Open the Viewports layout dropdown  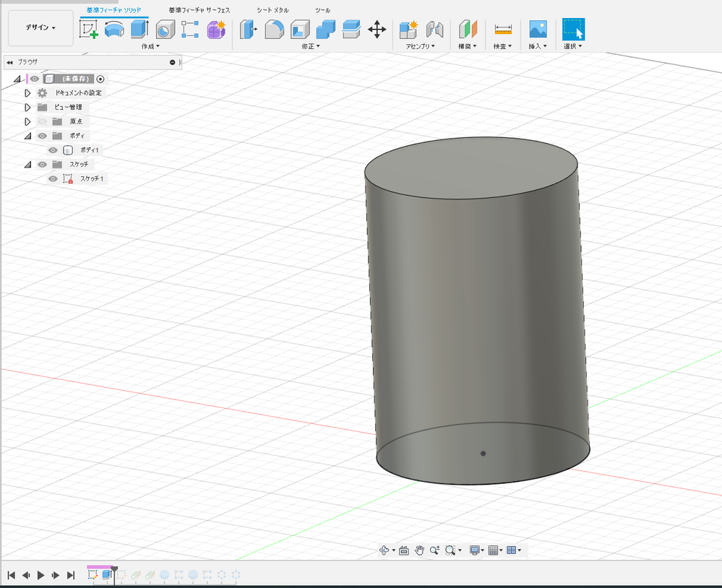514,550
